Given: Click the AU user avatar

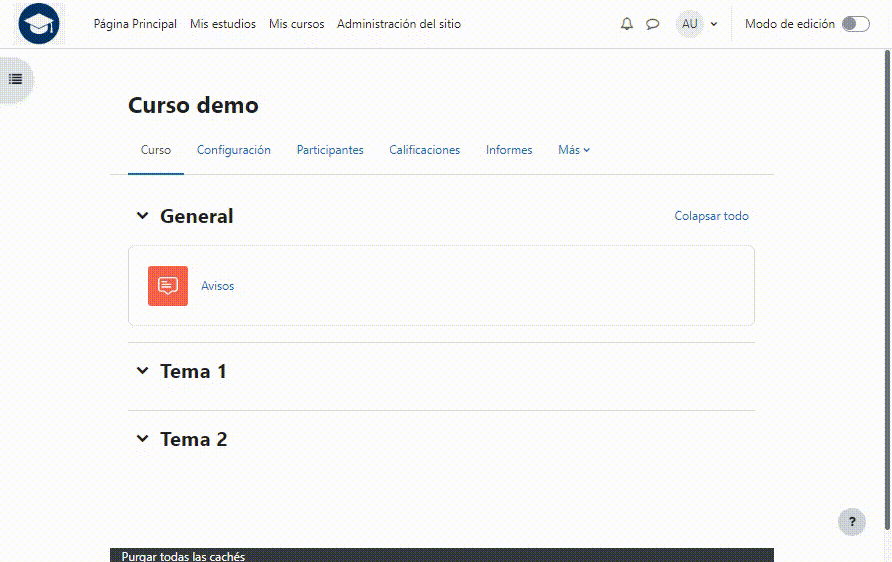Looking at the screenshot, I should point(690,24).
